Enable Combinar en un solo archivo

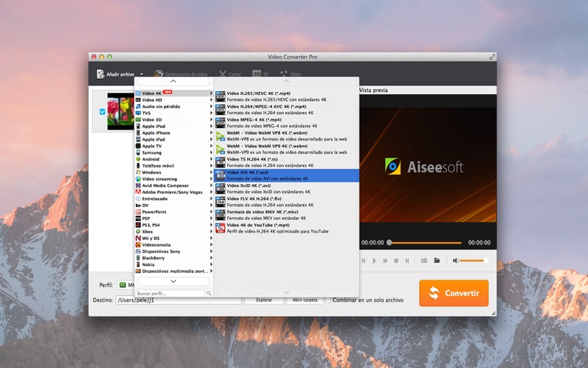pos(328,300)
